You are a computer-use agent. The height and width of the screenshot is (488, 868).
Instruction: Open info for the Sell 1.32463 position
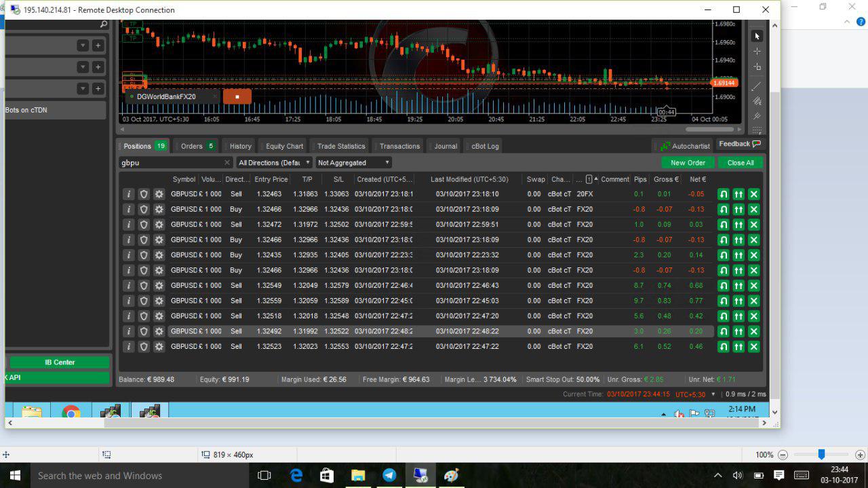pos(129,194)
